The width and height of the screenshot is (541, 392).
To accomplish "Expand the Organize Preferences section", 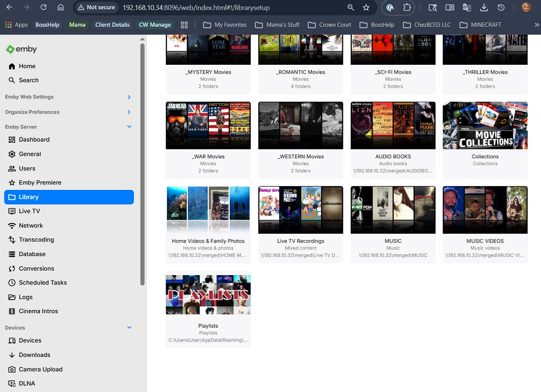I will (129, 112).
